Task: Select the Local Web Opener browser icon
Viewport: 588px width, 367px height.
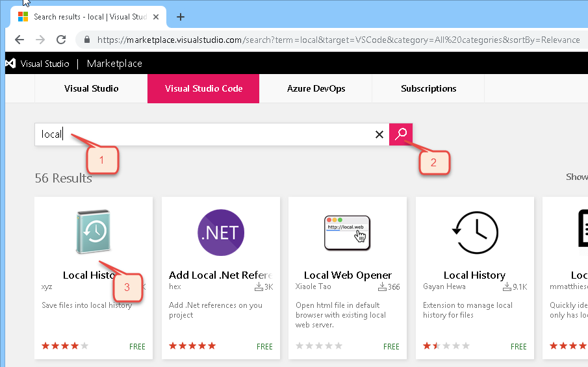Action: tap(347, 232)
